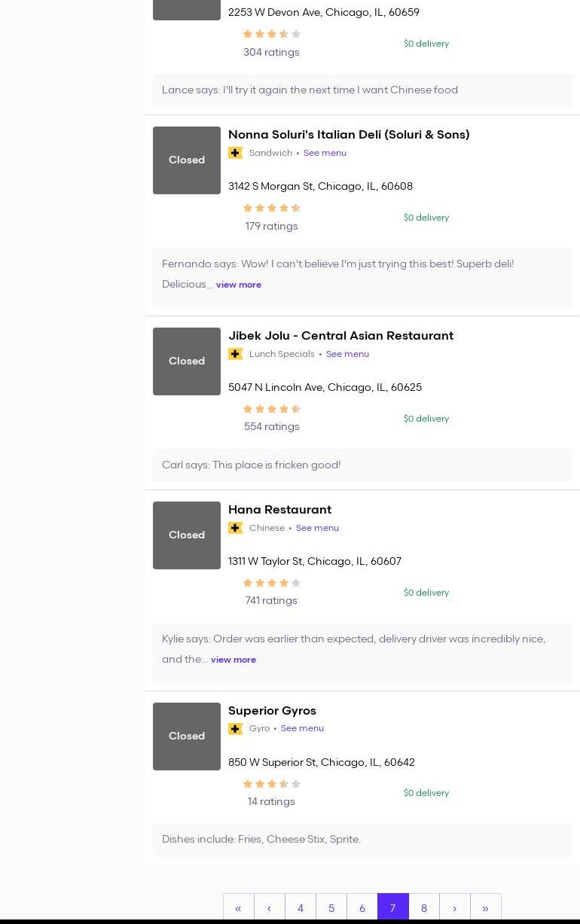Open page 5 of results

pos(331,908)
